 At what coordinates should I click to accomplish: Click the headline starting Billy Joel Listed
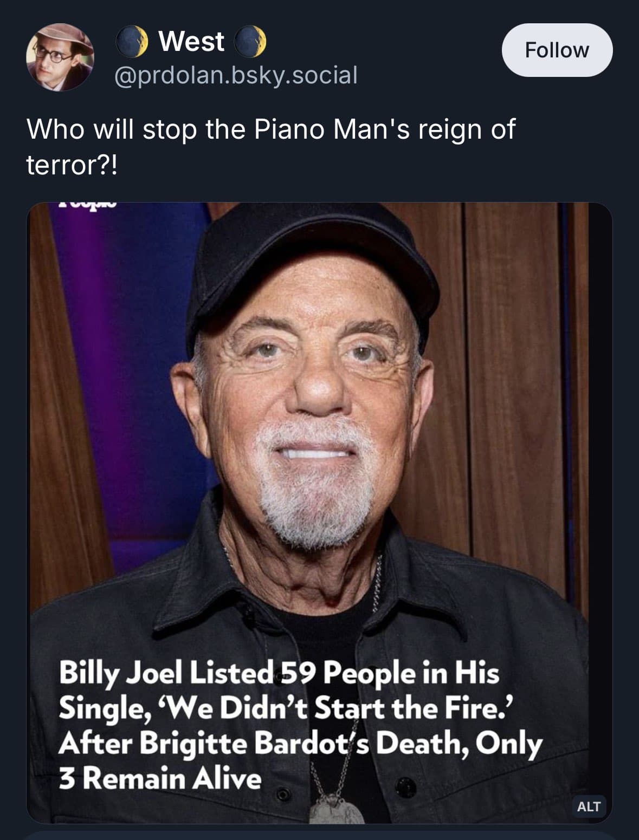tap(279, 674)
